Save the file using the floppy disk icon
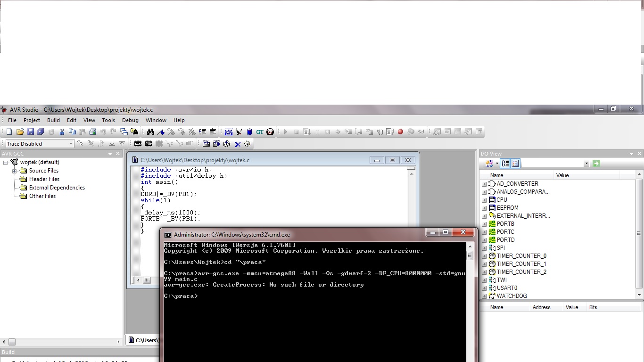Viewport: 644px width, 362px height. (30, 132)
